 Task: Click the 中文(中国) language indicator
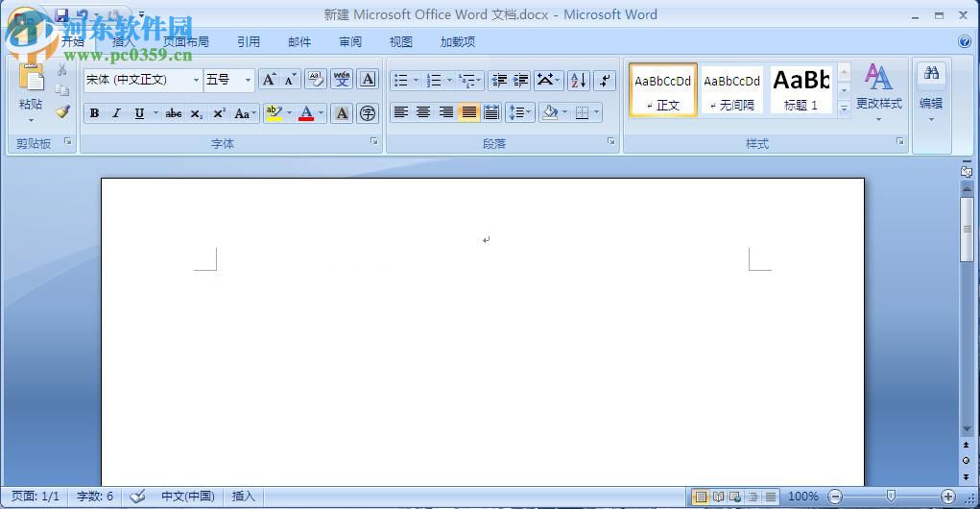[188, 497]
